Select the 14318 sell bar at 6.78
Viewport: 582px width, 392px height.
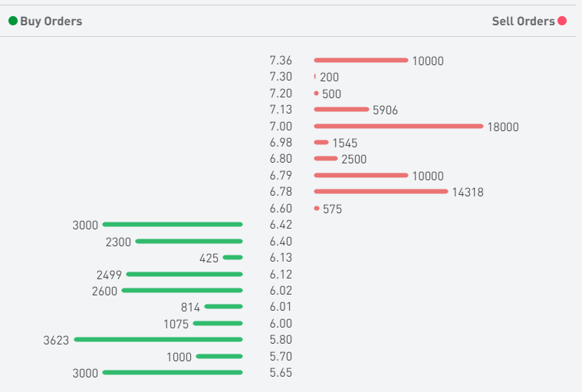click(380, 191)
